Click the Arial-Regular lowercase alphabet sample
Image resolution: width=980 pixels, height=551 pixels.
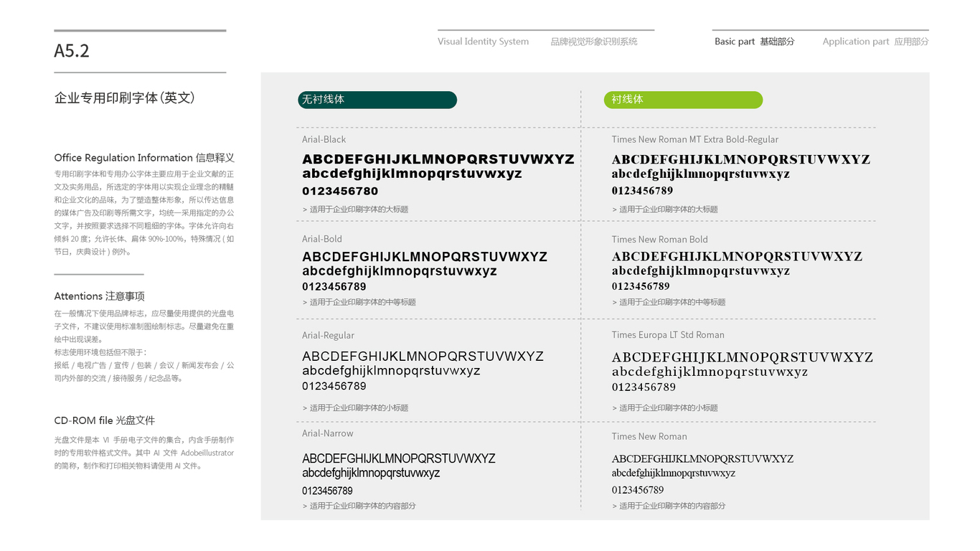pyautogui.click(x=391, y=371)
